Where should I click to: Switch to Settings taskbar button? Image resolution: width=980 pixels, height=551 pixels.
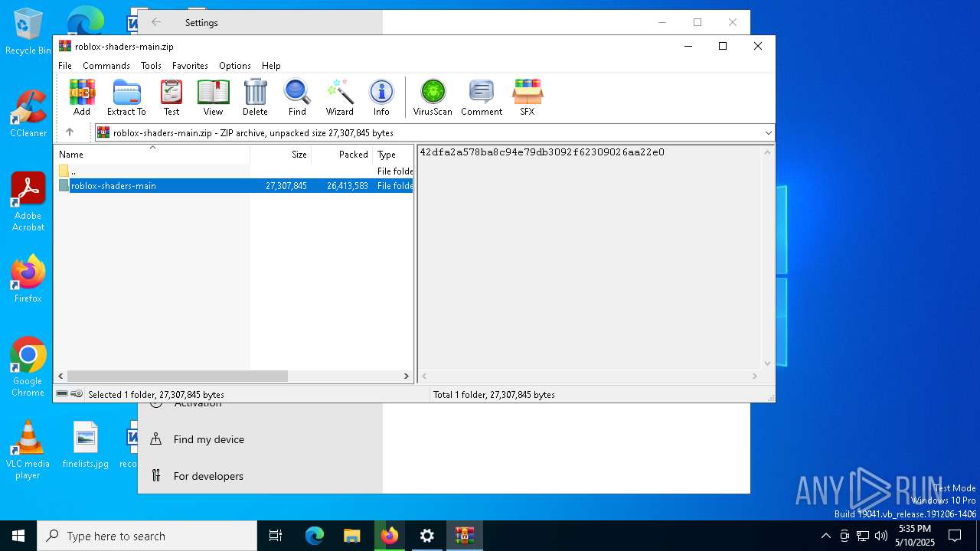pyautogui.click(x=427, y=536)
